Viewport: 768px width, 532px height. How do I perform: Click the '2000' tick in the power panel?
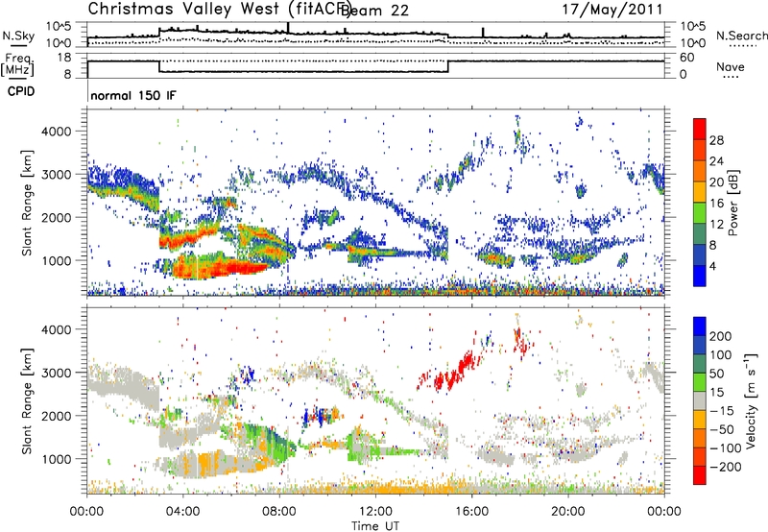[57, 217]
